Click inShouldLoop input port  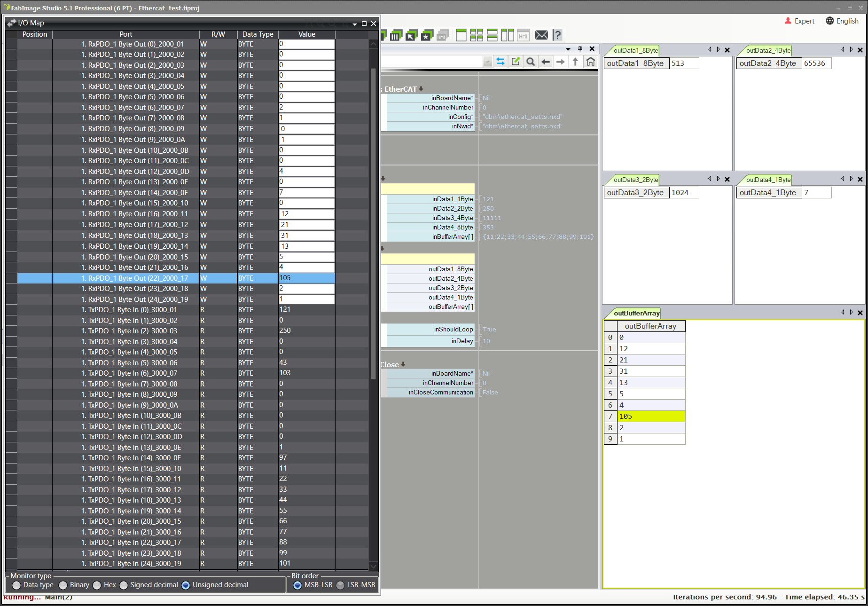[x=430, y=330]
